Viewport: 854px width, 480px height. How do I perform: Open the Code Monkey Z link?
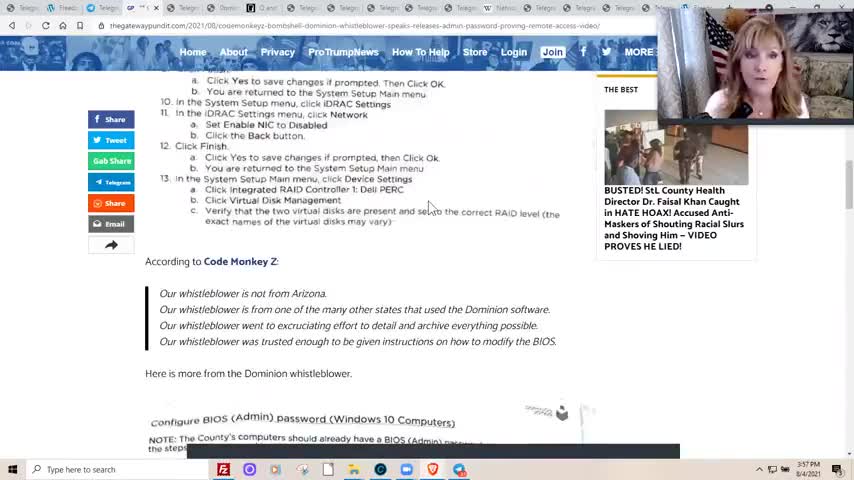240,262
